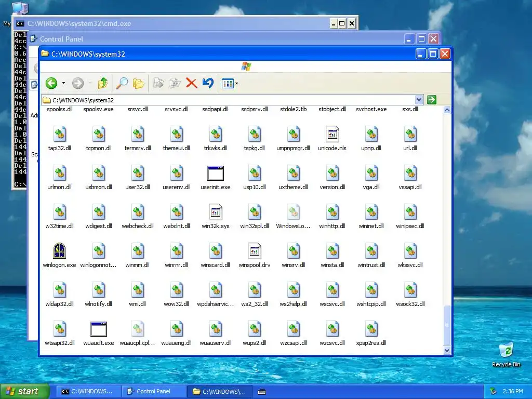The height and width of the screenshot is (399, 532).
Task: Click the green Go arrow button
Action: point(432,100)
